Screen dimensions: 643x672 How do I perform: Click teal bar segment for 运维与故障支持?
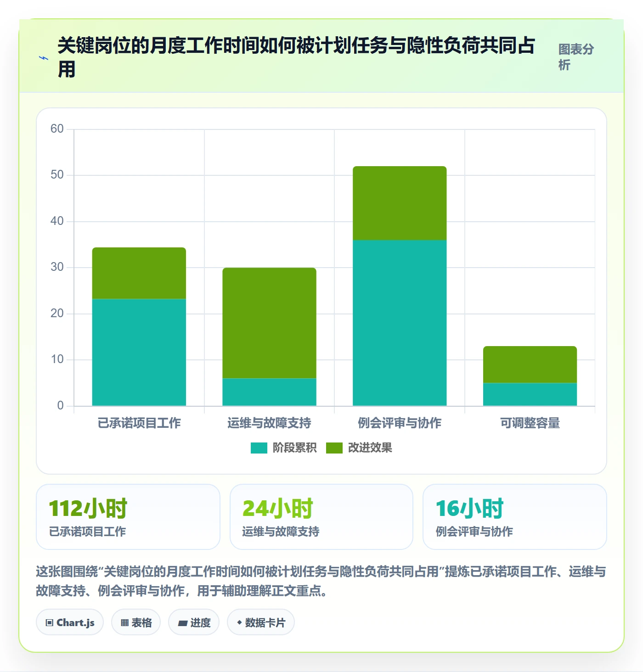coord(270,392)
